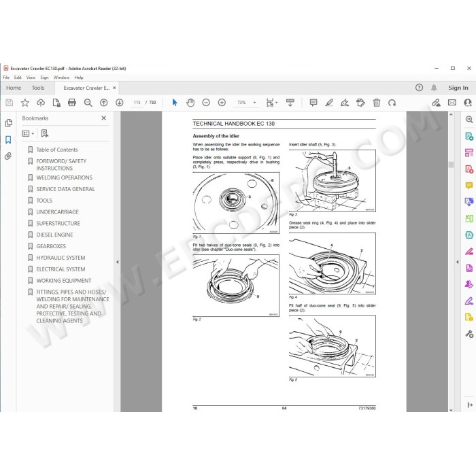Delete page with trash icon
This screenshot has width=476, height=476.
(x=377, y=103)
